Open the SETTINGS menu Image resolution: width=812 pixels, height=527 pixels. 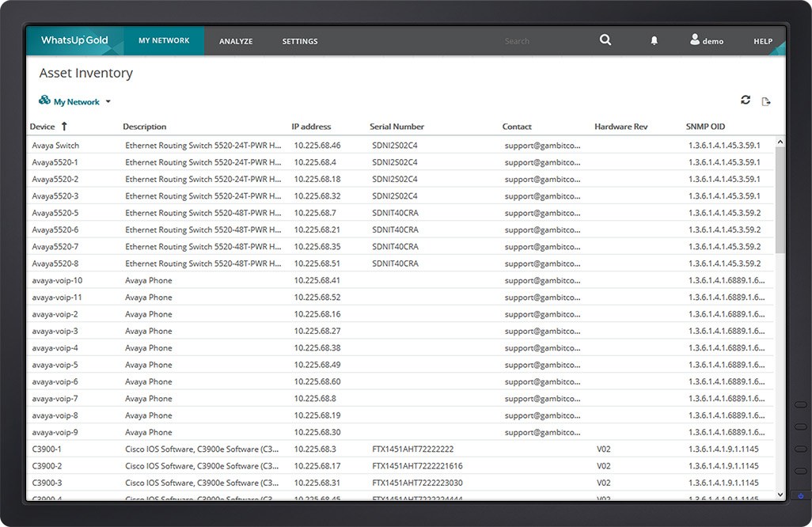click(x=299, y=40)
